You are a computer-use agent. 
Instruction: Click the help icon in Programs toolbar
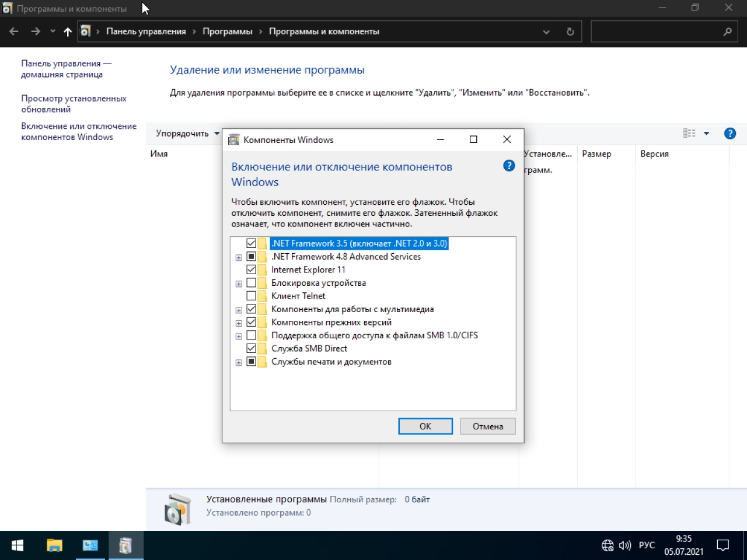pos(729,134)
